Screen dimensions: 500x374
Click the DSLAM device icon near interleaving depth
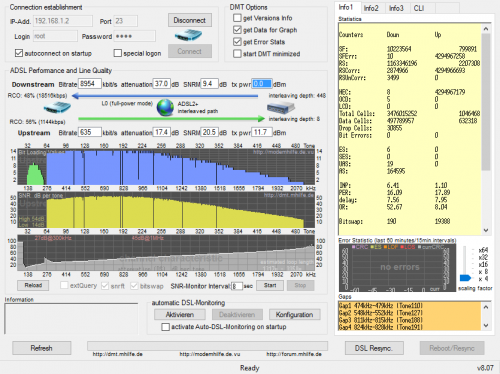coord(281,108)
